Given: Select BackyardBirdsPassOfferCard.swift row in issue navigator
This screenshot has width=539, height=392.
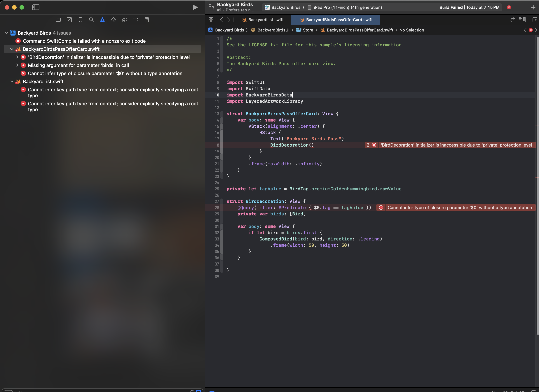Looking at the screenshot, I should point(103,49).
